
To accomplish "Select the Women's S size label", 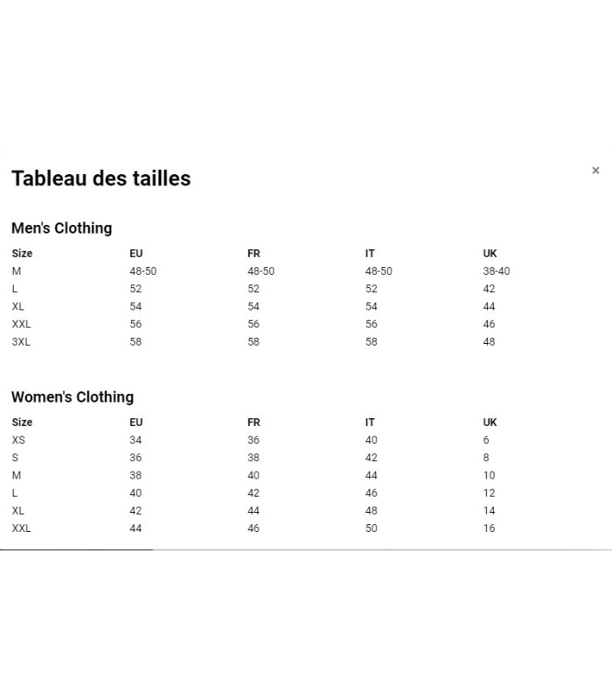I will tap(16, 458).
